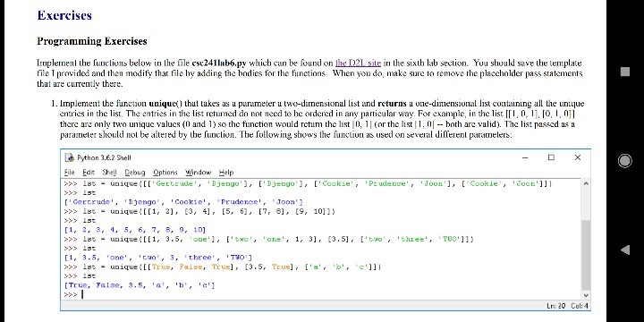Screen dimensions: 644x322
Task: Open the Options menu
Action: pos(165,173)
